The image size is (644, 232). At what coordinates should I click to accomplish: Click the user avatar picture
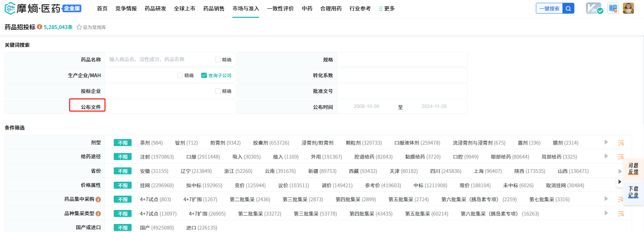coord(628,8)
